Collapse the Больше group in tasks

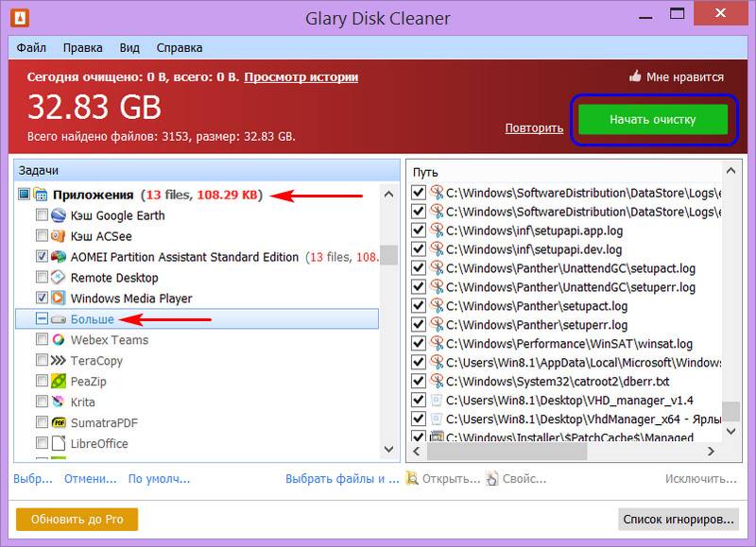(42, 319)
